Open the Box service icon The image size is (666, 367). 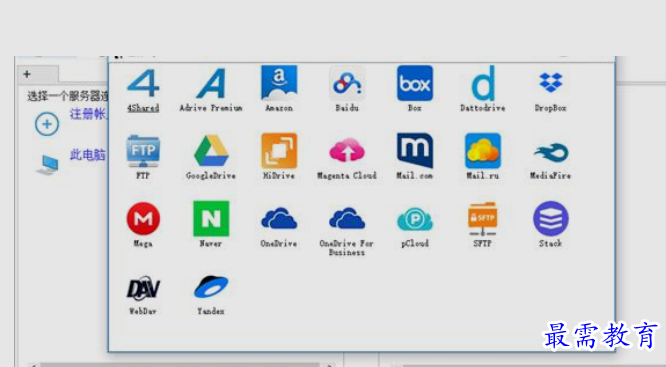click(415, 83)
